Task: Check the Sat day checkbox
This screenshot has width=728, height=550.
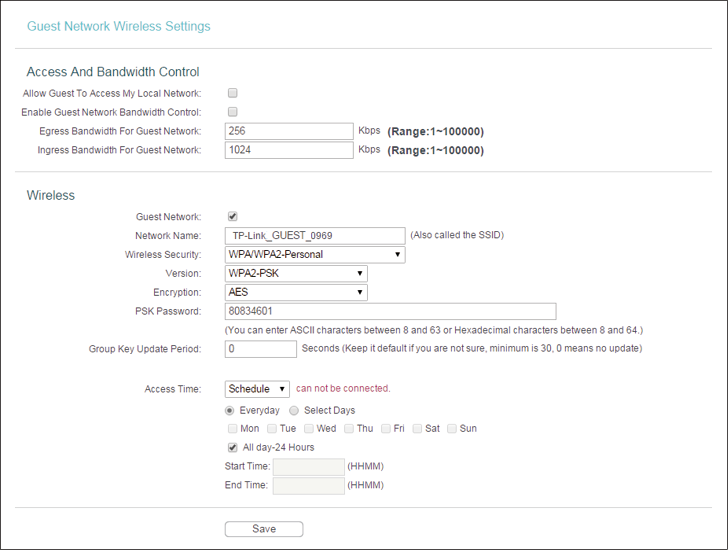Action: [417, 428]
